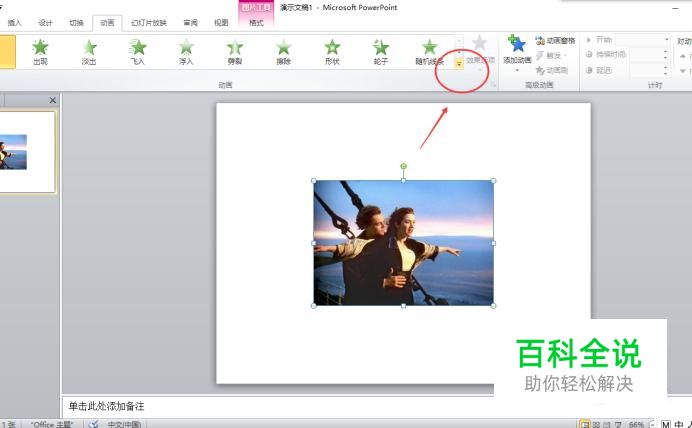692x428 pixels.
Task: Click the spell check icon in status bar
Action: [93, 424]
